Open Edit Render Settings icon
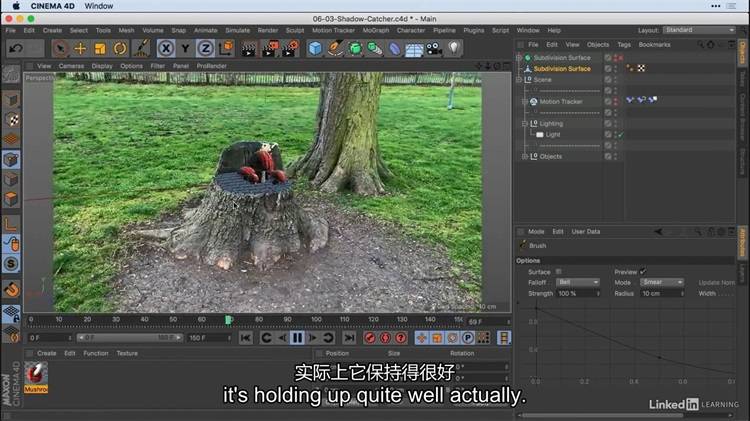Image resolution: width=750 pixels, height=421 pixels. click(x=290, y=48)
